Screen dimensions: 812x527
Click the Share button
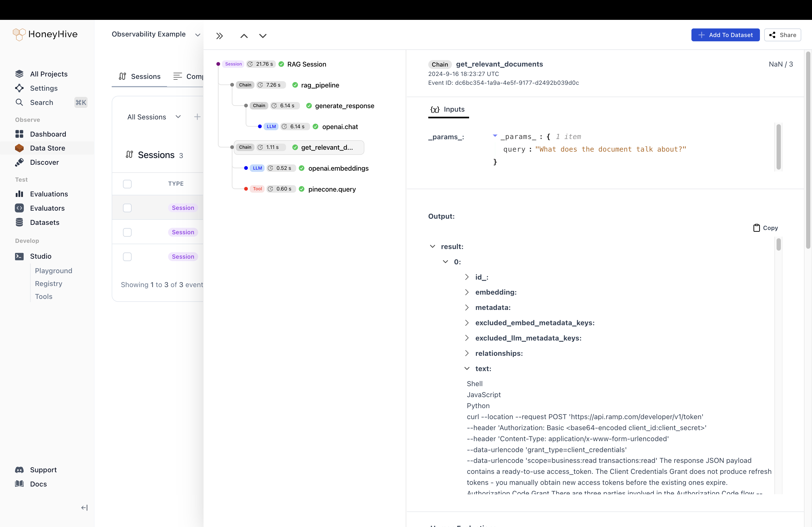tap(783, 35)
